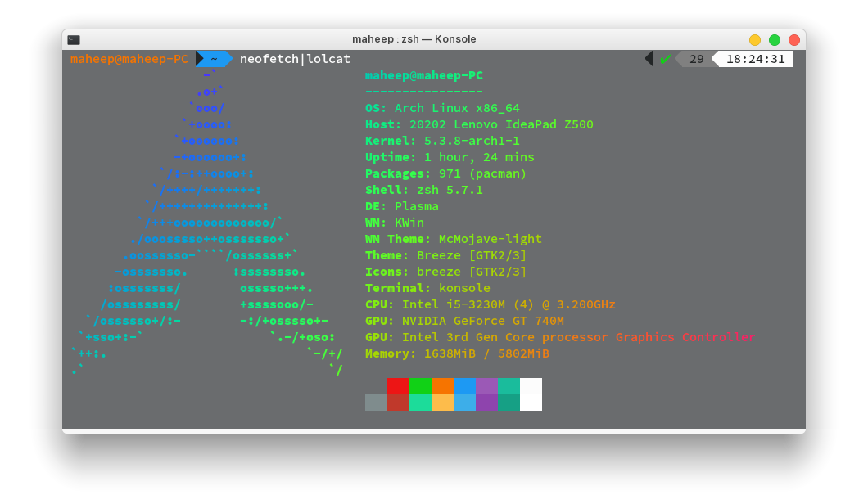Click the CPU: Intel i5-3230M line

pos(491,304)
